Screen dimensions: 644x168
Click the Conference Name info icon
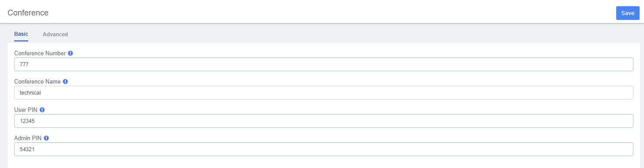click(65, 81)
